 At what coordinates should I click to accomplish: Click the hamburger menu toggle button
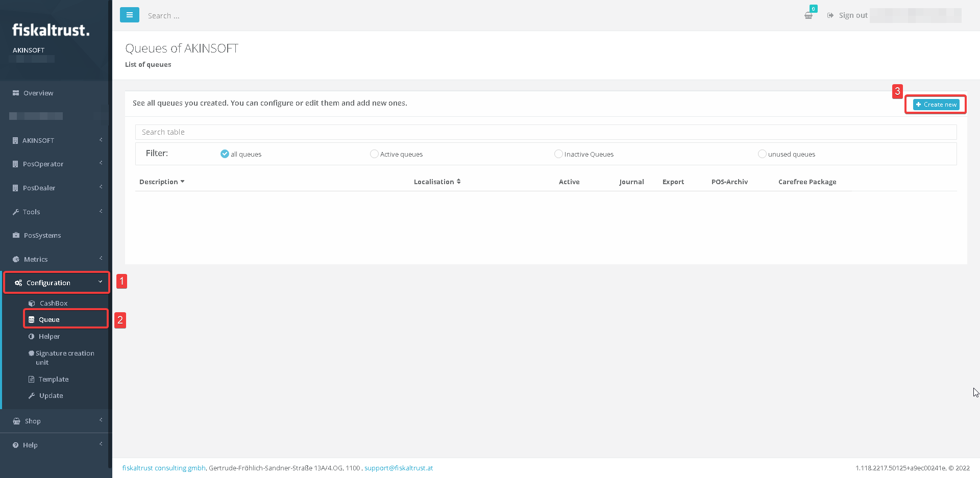point(130,15)
